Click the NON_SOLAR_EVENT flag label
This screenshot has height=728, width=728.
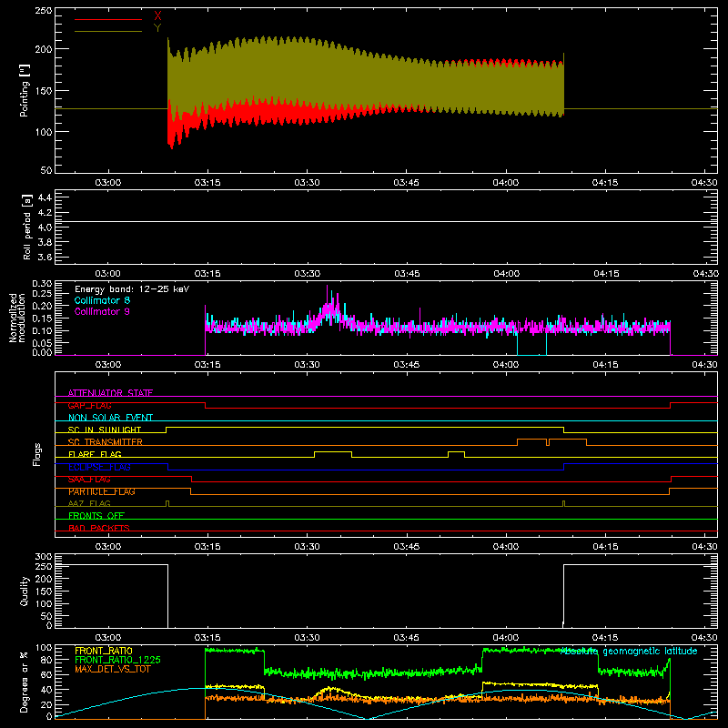110,418
